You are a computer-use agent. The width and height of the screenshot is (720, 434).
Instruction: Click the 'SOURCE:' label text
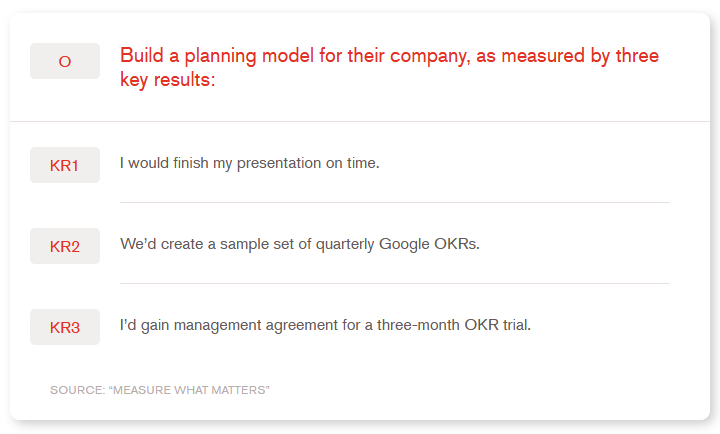pyautogui.click(x=77, y=389)
